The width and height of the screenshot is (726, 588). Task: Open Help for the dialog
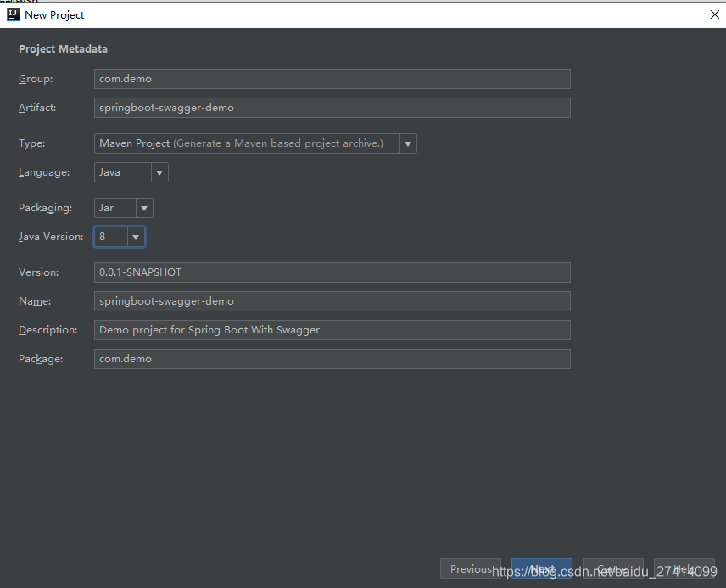tap(684, 568)
